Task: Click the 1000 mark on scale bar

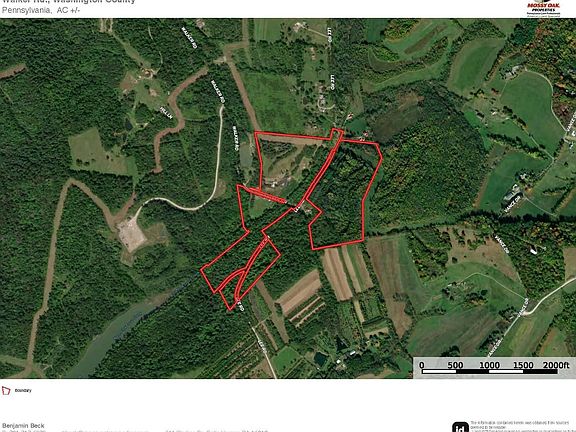Action: point(489,365)
